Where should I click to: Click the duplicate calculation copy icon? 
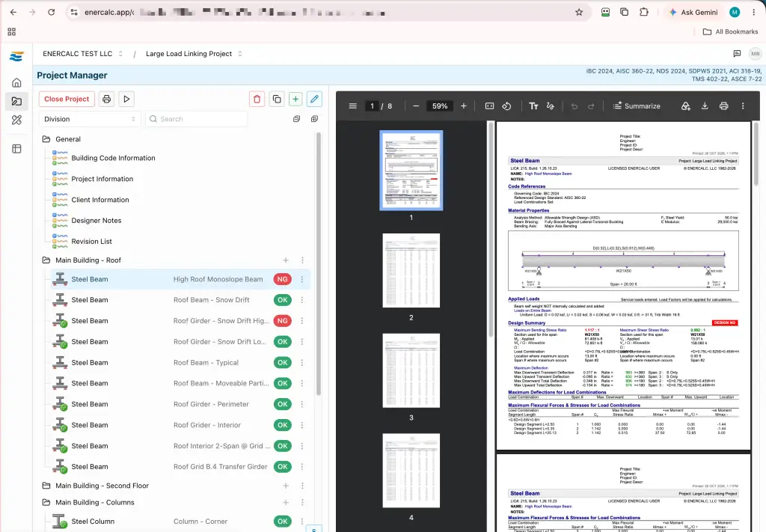pyautogui.click(x=277, y=100)
